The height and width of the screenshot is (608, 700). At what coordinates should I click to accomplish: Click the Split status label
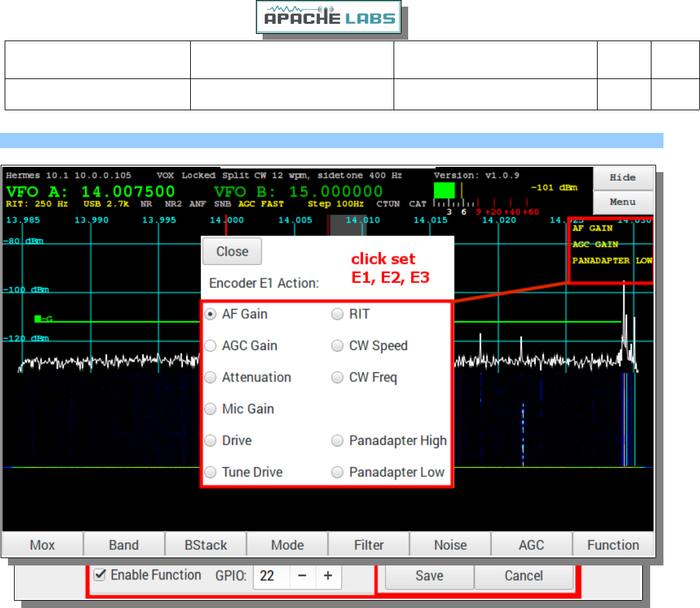(x=235, y=175)
